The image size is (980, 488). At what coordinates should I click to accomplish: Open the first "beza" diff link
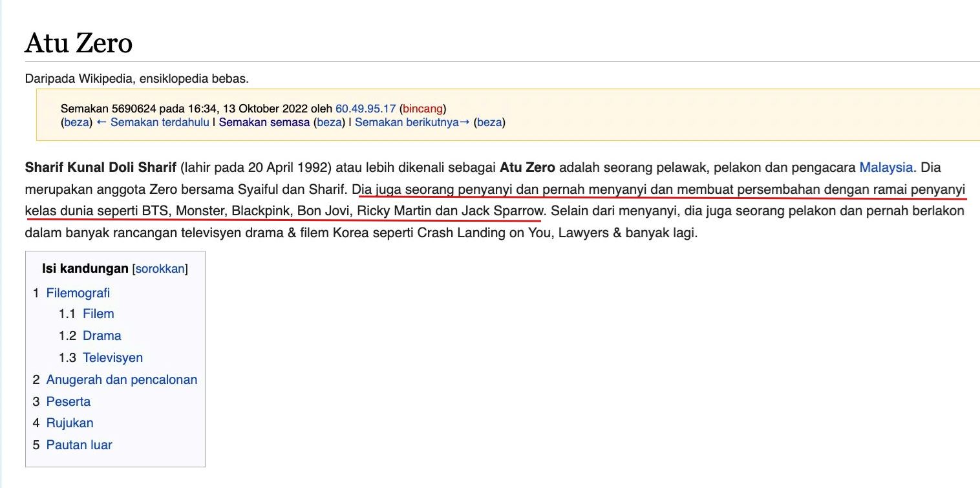76,122
